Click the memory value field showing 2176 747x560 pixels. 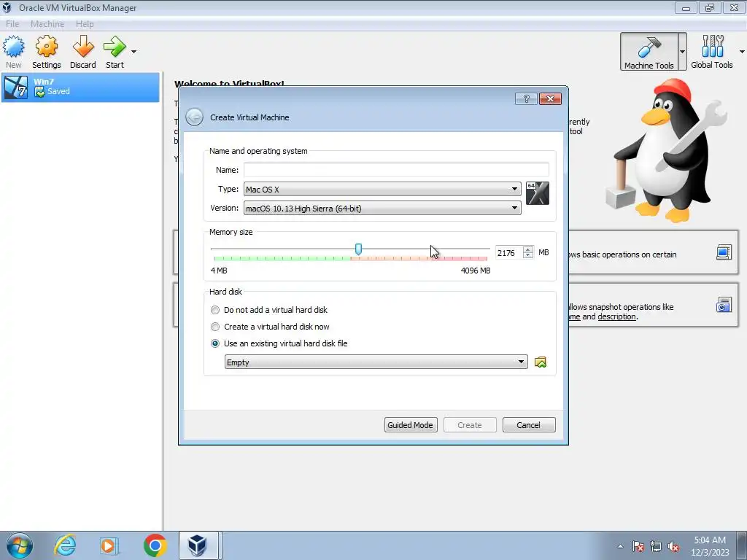click(508, 253)
